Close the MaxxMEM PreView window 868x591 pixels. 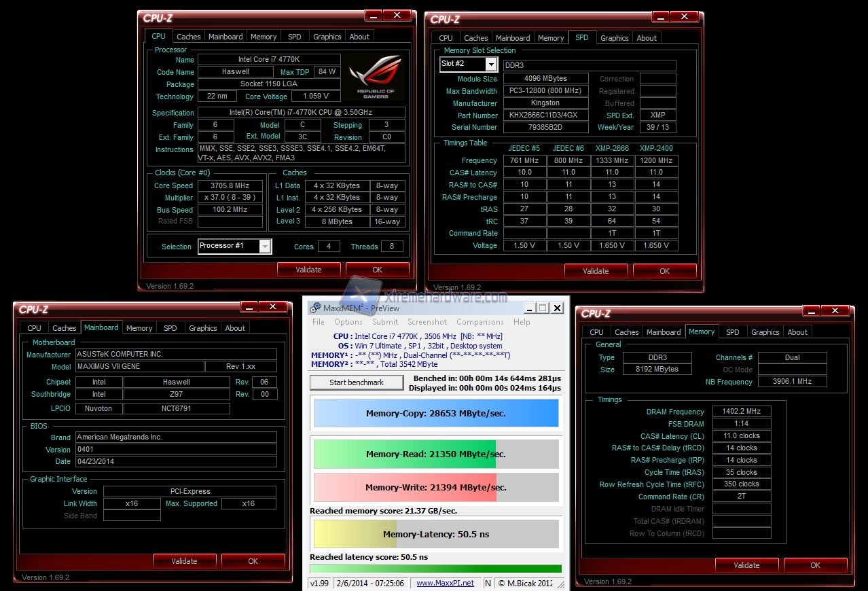point(557,308)
